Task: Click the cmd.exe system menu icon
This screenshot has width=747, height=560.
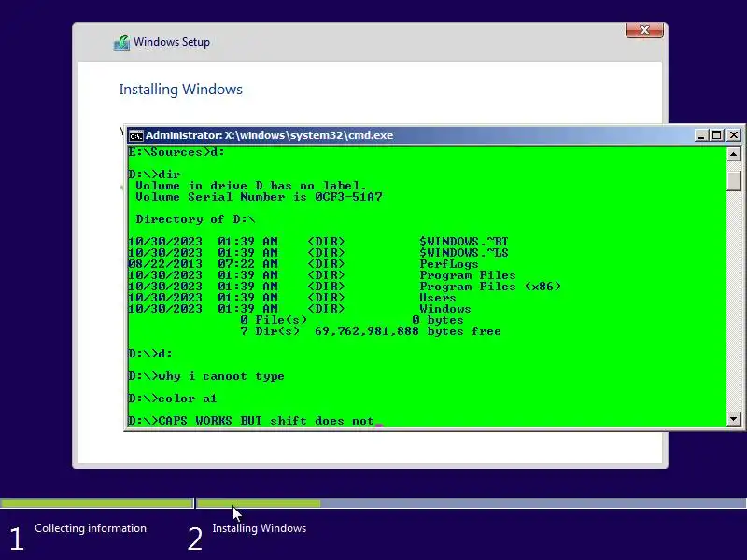Action: pyautogui.click(x=135, y=135)
